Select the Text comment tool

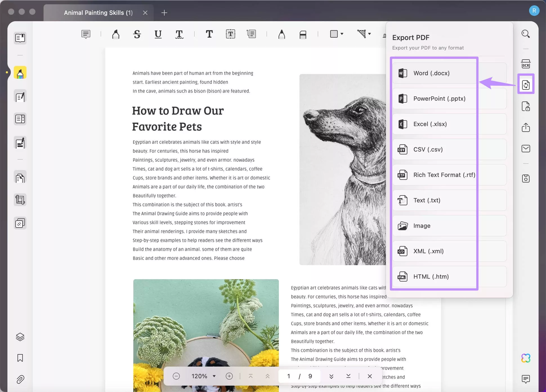tap(209, 34)
